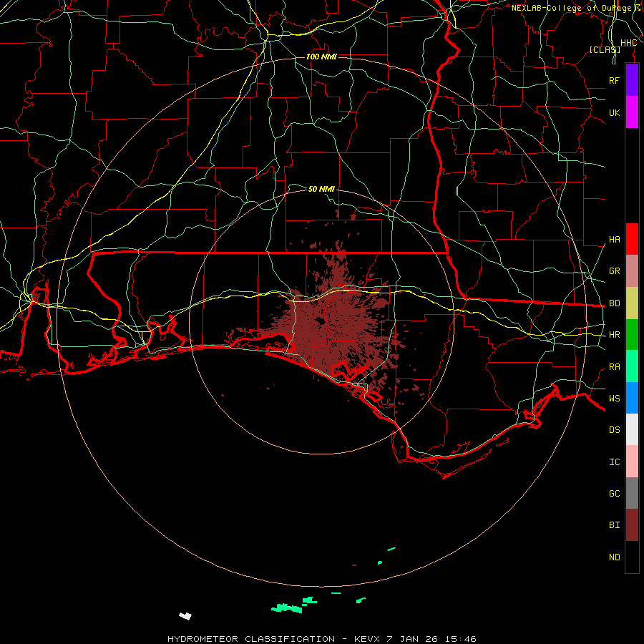Viewport: 644px width, 644px height.
Task: Click the BD legend label
Action: [x=615, y=303]
